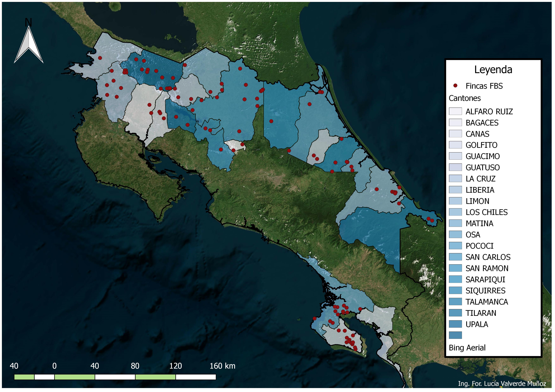Select the GUATUSO legend label
The height and width of the screenshot is (392, 555).
tap(483, 168)
